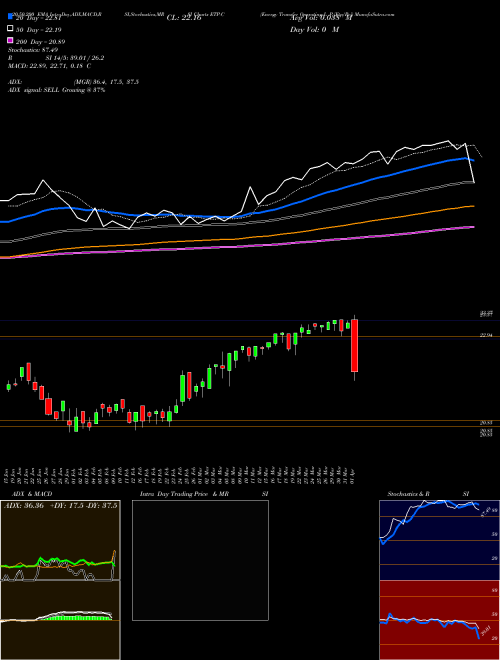Click the blue-background Stochastics chart
This screenshot has width=500, height=660.
[x=439, y=540]
